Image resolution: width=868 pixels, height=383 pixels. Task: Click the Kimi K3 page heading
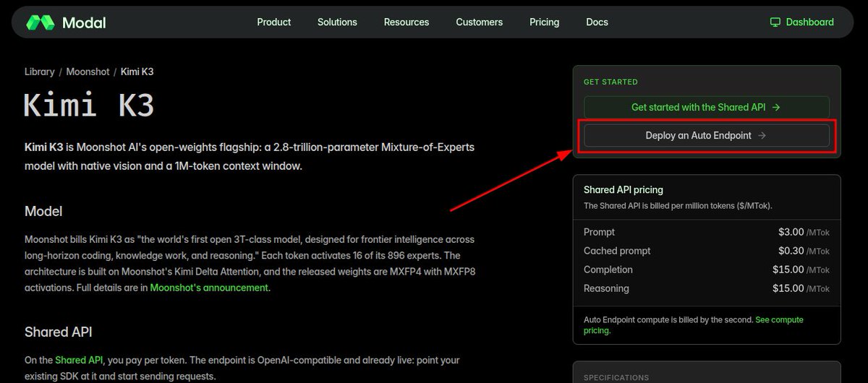[89, 106]
